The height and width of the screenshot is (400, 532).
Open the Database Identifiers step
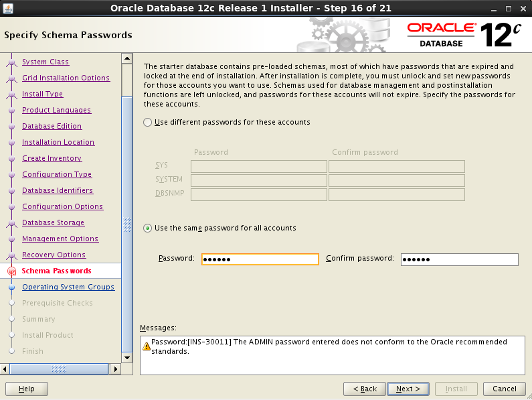[x=58, y=191]
